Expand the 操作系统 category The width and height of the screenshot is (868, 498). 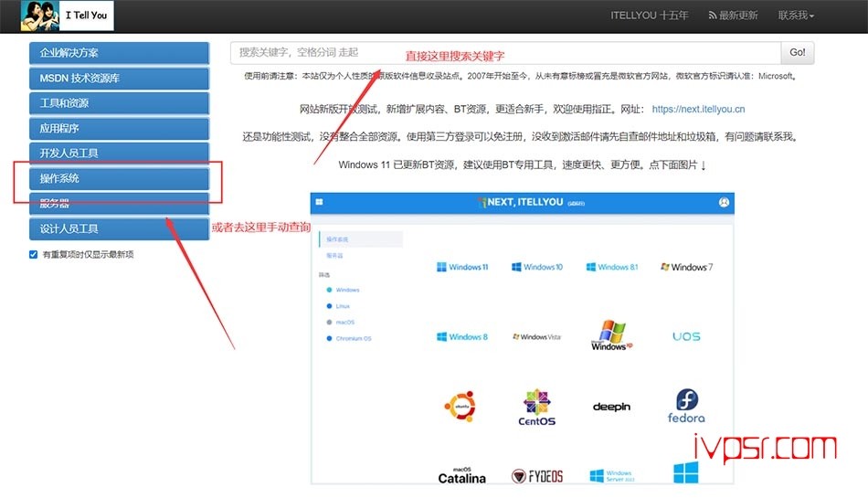click(x=119, y=179)
